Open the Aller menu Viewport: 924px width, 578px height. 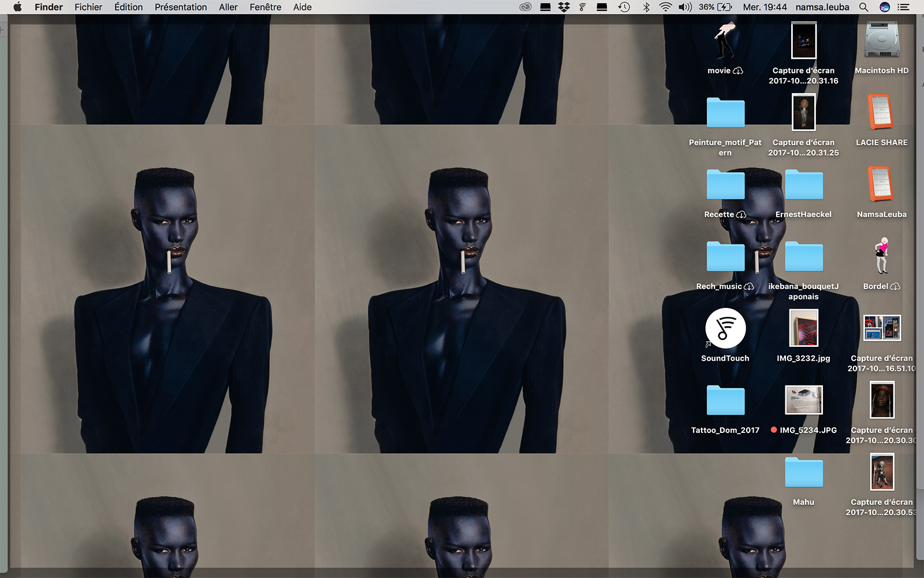(228, 7)
